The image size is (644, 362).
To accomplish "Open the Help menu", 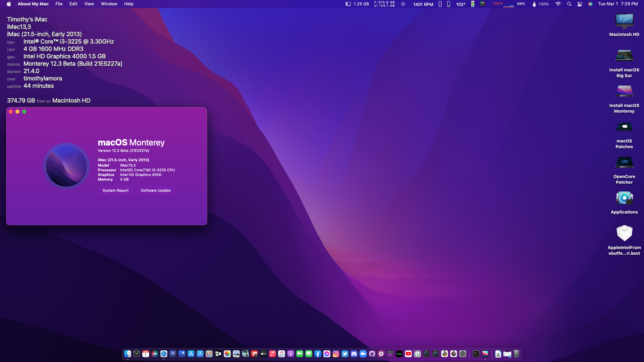I will [x=128, y=4].
